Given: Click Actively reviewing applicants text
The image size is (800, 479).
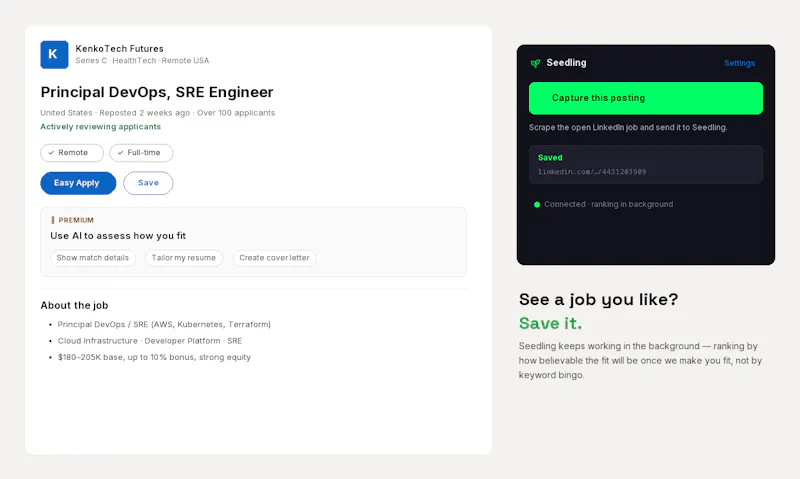Looking at the screenshot, I should [x=101, y=127].
